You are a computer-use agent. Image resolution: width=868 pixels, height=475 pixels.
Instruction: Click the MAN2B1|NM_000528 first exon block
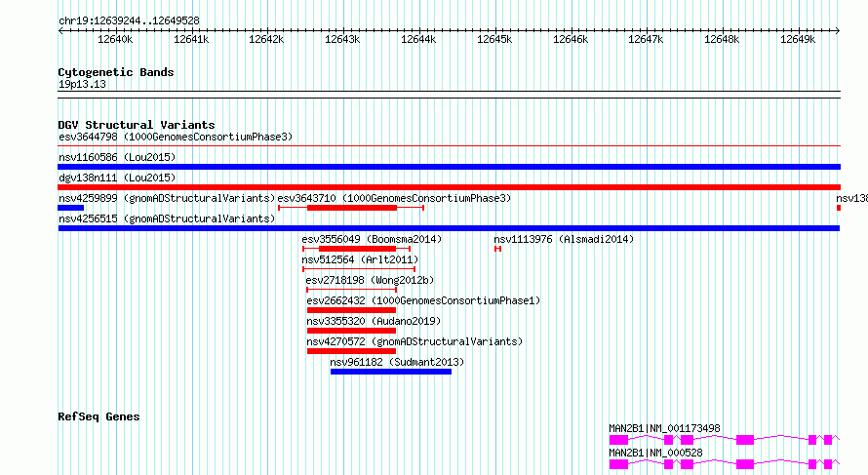619,464
